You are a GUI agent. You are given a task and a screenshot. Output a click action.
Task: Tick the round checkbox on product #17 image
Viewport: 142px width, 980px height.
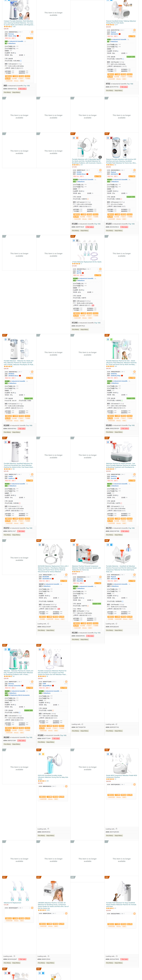(6, 339)
